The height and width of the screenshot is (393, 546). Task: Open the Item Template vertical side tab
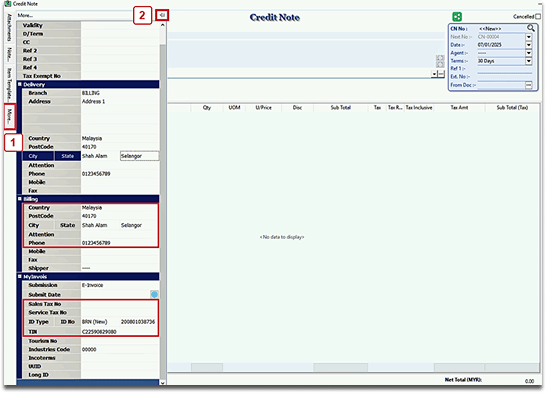pyautogui.click(x=9, y=84)
